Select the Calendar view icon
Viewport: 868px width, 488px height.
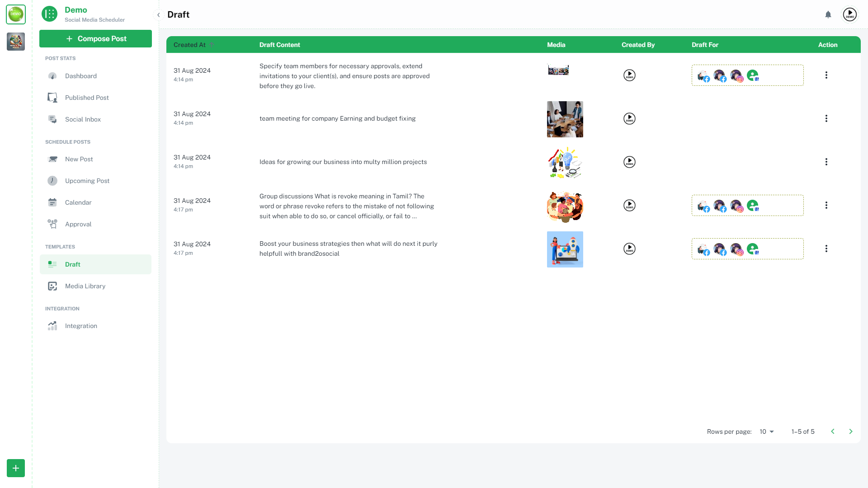coord(52,202)
